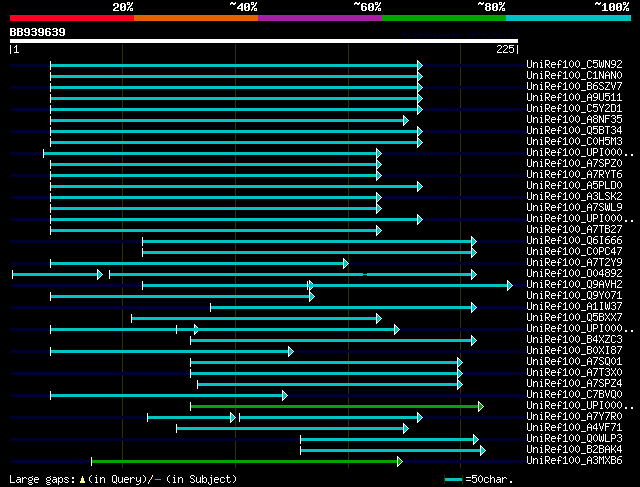
Task: Click the Large gaps legend text
Action: (123, 479)
